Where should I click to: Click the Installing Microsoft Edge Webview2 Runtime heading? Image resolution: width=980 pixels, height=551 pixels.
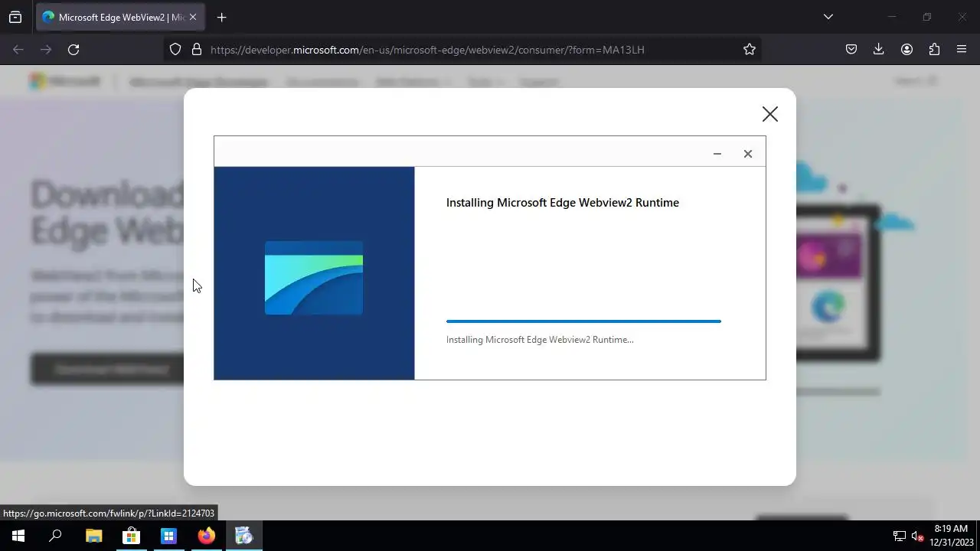click(x=563, y=203)
